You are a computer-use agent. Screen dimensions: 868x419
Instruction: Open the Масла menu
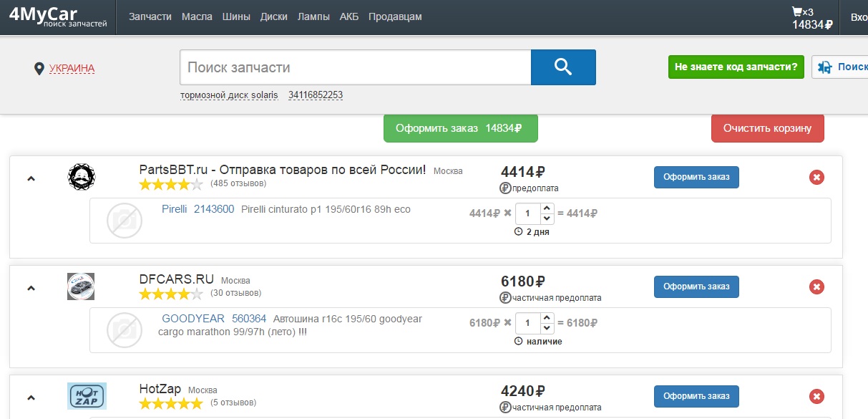coord(197,16)
